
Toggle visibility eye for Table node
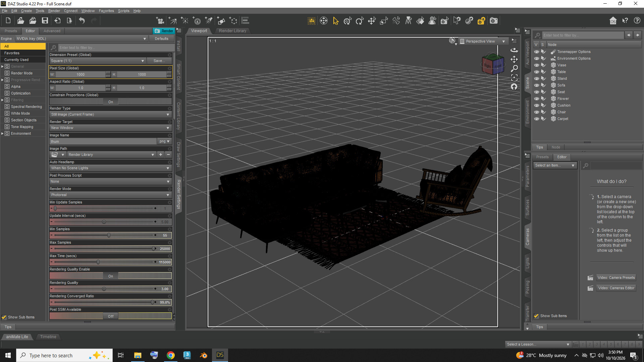pyautogui.click(x=537, y=72)
